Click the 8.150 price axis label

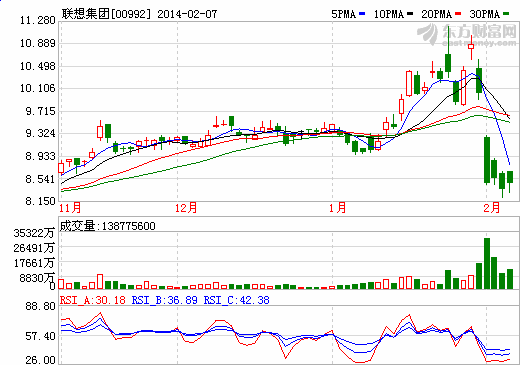(x=40, y=202)
